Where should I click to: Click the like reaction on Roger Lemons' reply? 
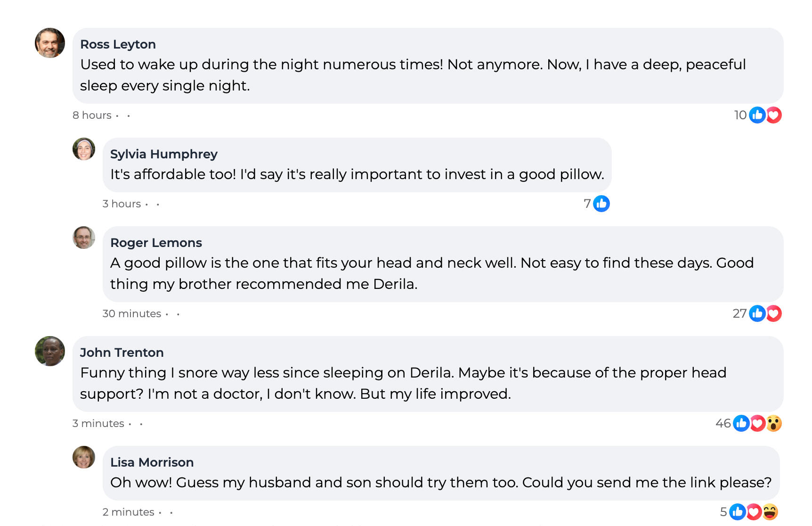point(757,313)
